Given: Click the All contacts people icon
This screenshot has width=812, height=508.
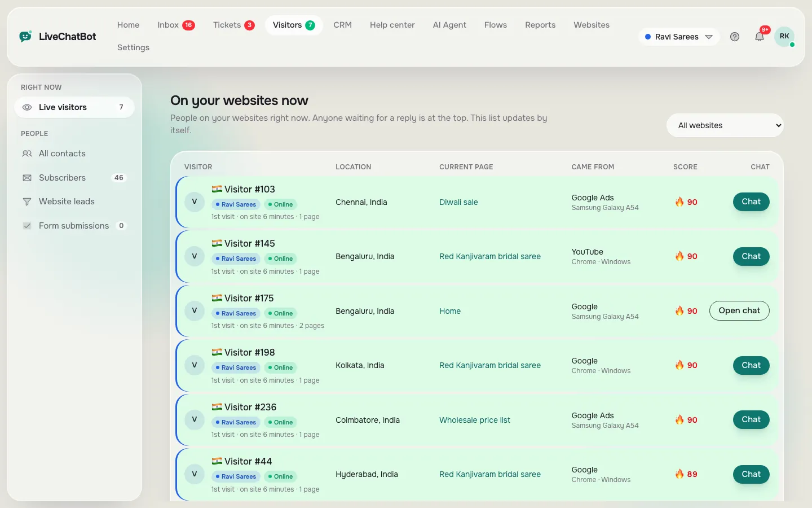Looking at the screenshot, I should click(27, 154).
